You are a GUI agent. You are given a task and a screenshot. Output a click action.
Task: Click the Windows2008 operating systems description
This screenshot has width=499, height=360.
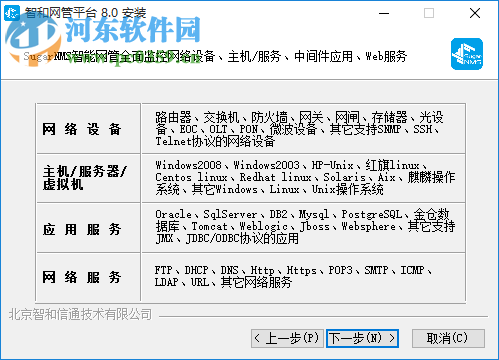305,177
